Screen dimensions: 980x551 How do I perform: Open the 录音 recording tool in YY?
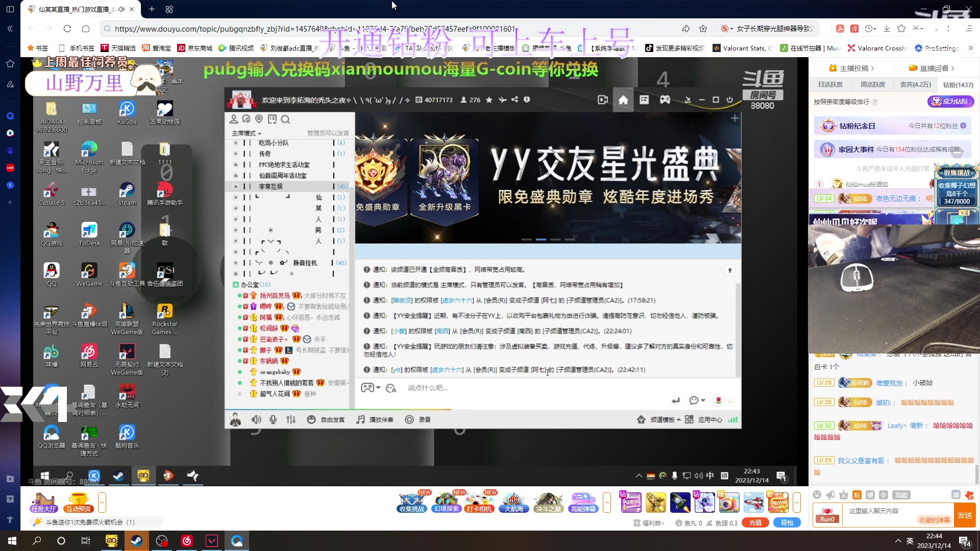pyautogui.click(x=419, y=420)
